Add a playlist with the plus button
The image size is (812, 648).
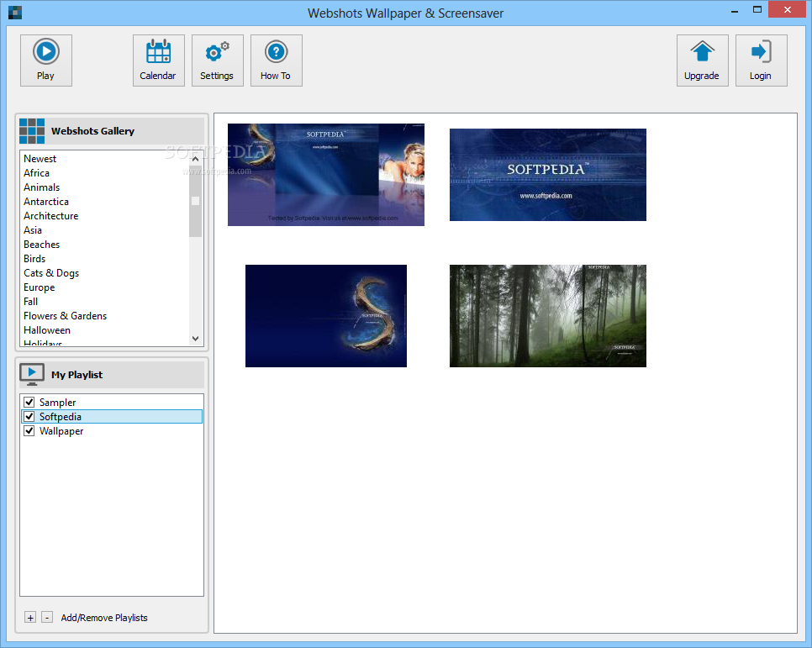[30, 618]
